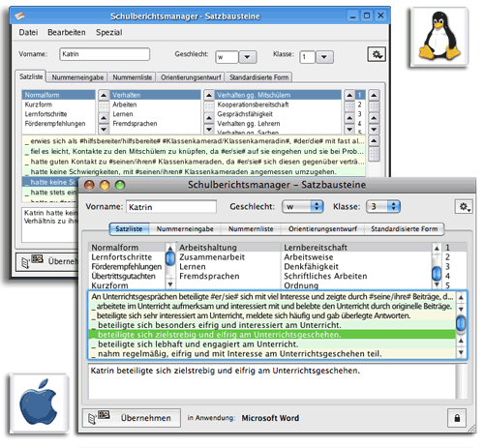Open gear settings menu in Mac window
Image resolution: width=484 pixels, height=448 pixels.
(x=464, y=206)
